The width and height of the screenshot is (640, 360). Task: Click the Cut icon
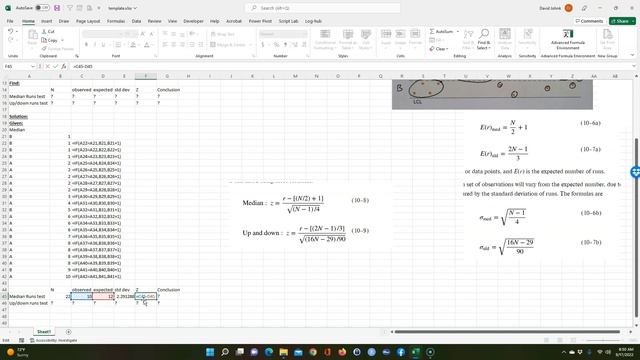point(44,31)
